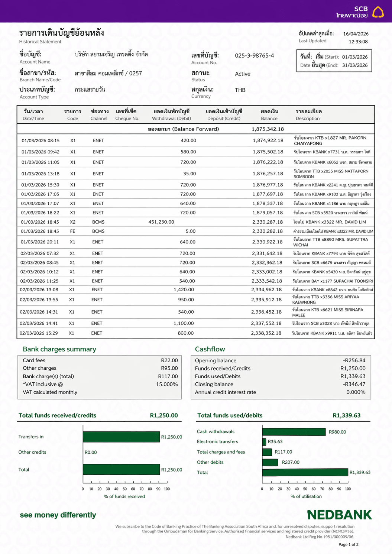Select the NEDBANK logo
Screen dimensions: 392x554
339,515
